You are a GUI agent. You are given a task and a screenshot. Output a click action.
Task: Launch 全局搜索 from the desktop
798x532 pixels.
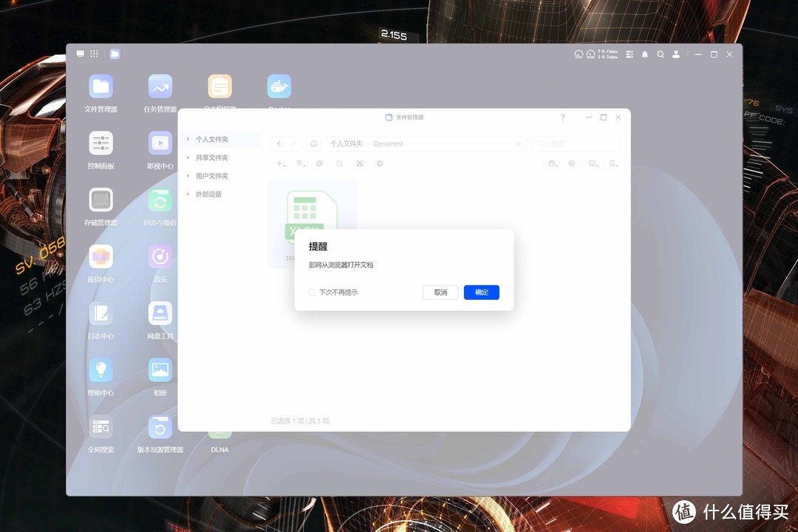(100, 427)
